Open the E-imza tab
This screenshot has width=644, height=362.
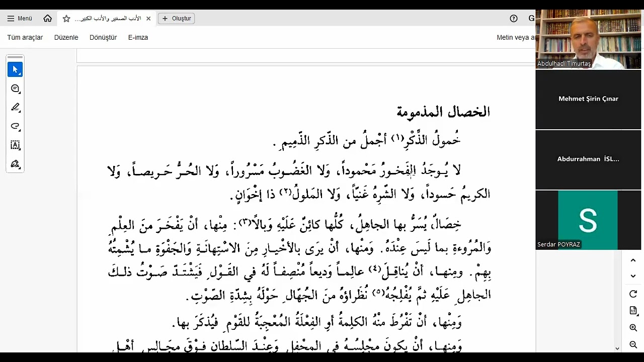click(x=138, y=38)
